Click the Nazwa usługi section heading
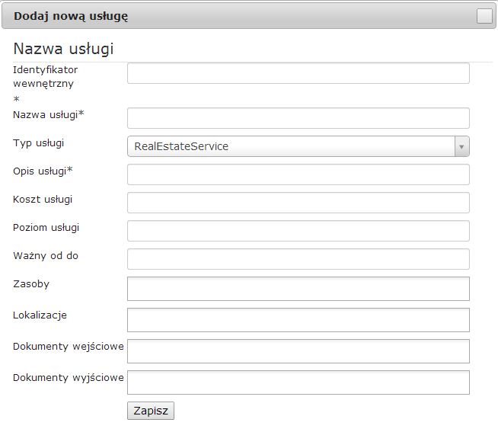 (63, 49)
